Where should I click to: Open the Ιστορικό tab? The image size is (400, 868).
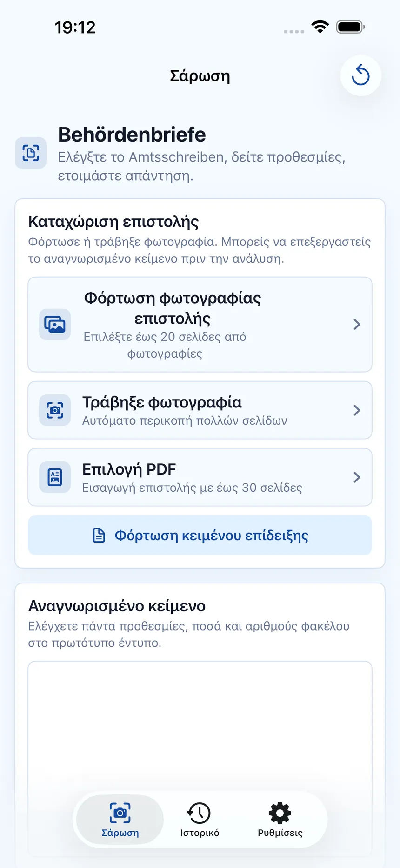pyautogui.click(x=200, y=820)
